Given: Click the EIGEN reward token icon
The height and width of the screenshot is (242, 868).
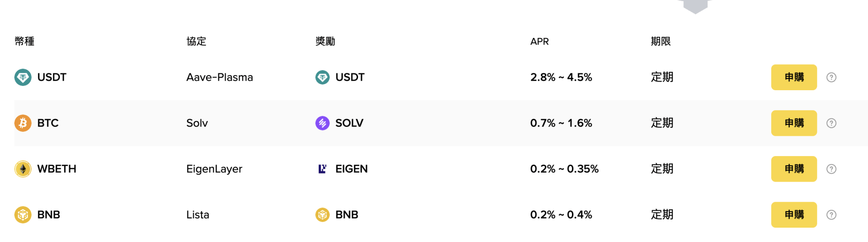Looking at the screenshot, I should pyautogui.click(x=322, y=169).
